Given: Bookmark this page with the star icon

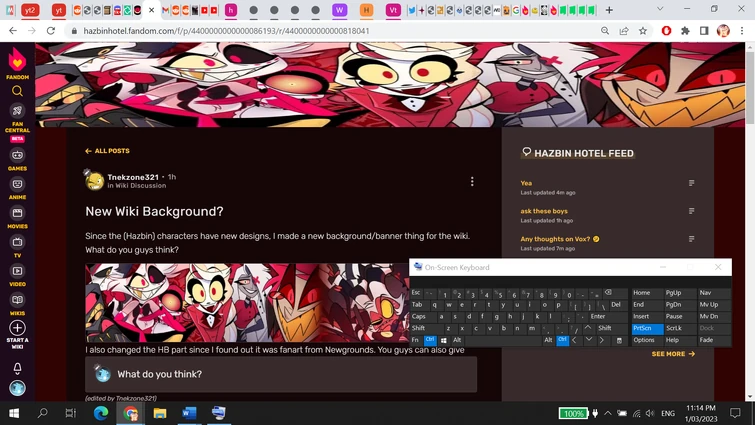Looking at the screenshot, I should 643,31.
